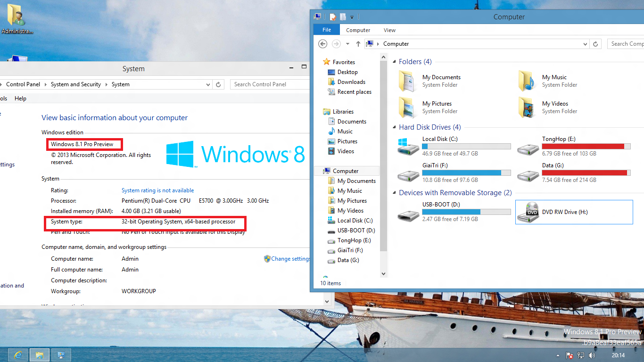
Task: Open the File tab in Computer window
Action: pyautogui.click(x=327, y=30)
